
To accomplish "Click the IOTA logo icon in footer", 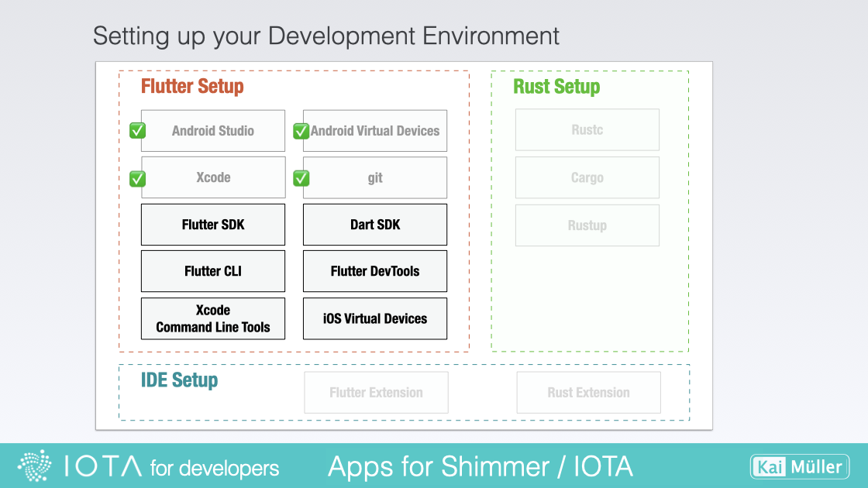I will pos(34,466).
